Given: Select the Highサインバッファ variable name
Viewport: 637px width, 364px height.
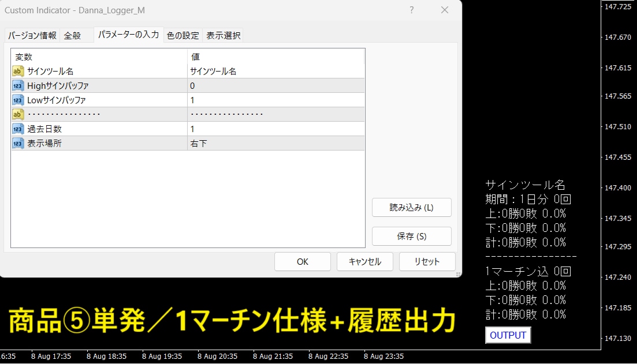Looking at the screenshot, I should [58, 85].
